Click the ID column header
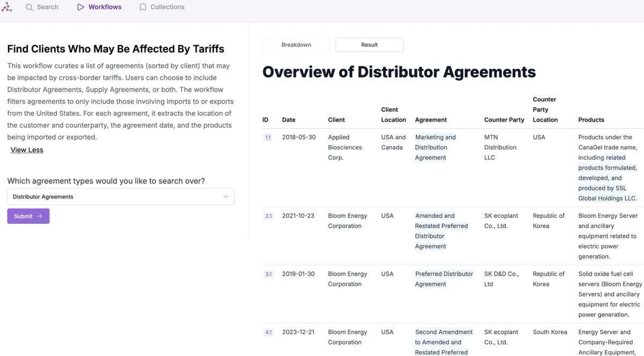Viewport: 644px width, 356px height. [265, 120]
